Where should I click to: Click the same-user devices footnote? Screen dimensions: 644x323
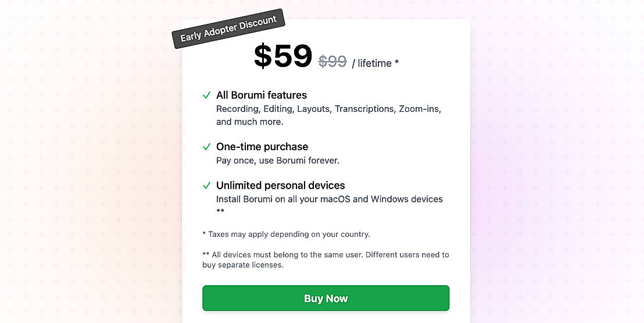pyautogui.click(x=325, y=255)
